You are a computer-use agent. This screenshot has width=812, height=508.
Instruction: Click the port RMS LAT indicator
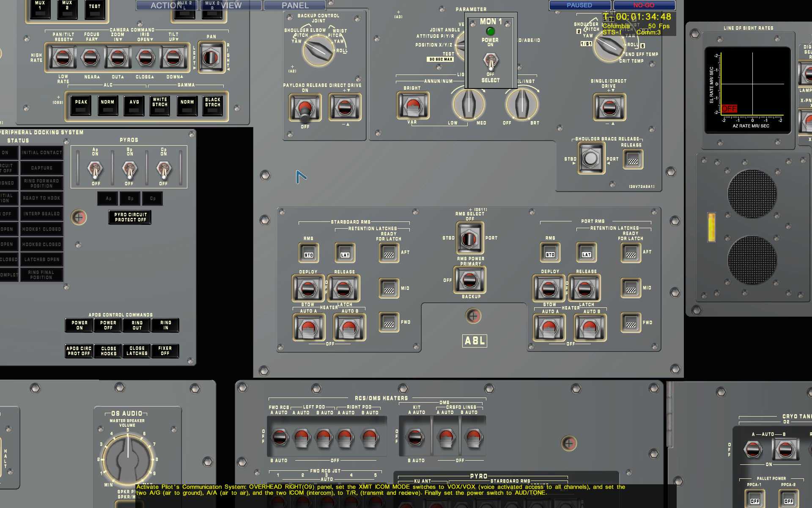(586, 254)
